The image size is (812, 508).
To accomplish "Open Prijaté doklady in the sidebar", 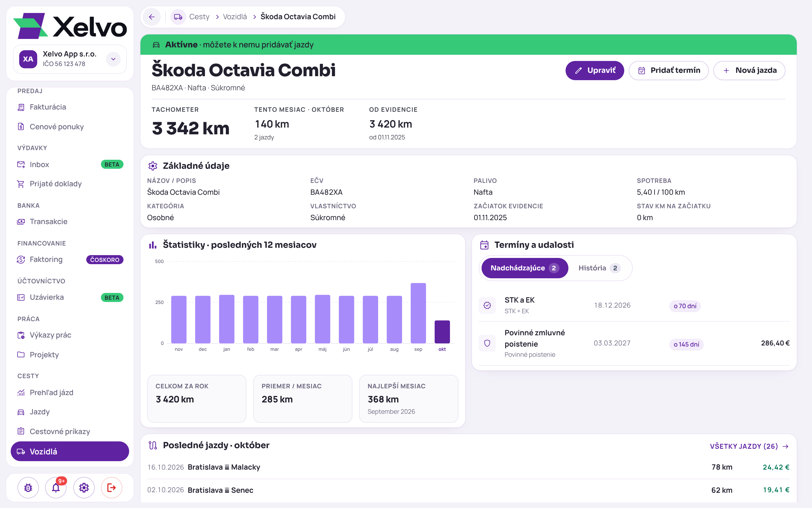I will pos(70,184).
